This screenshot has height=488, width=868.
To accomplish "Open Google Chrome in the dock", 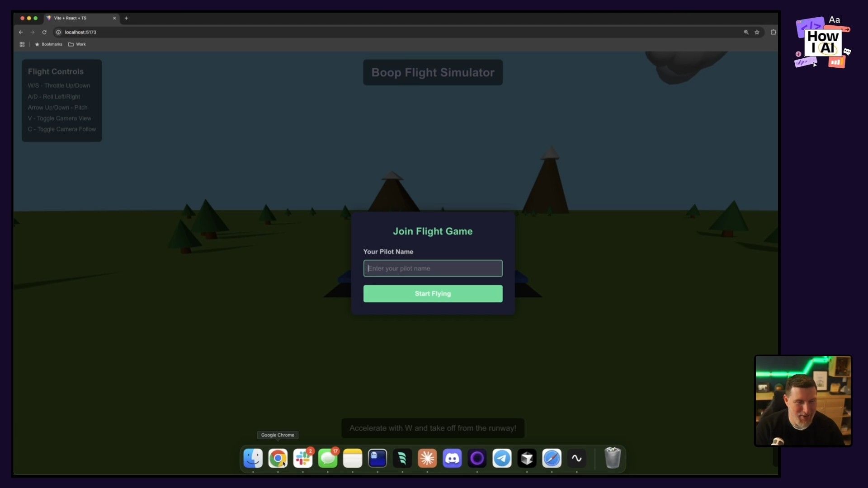I will coord(278,458).
